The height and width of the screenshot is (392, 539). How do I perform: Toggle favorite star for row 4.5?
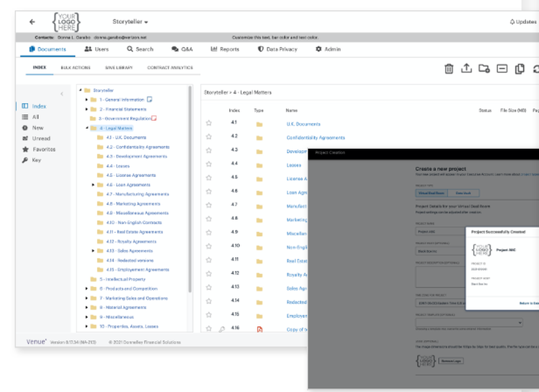209,177
